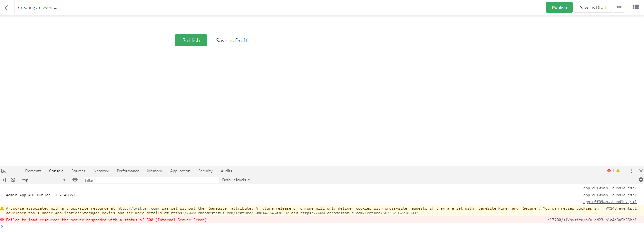
Task: Click the warning triangle icon on the cookie message
Action: [2, 208]
